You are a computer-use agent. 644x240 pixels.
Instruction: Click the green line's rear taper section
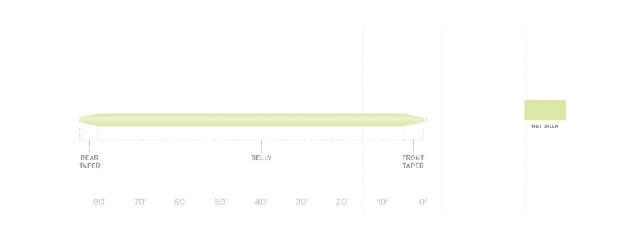click(x=88, y=120)
